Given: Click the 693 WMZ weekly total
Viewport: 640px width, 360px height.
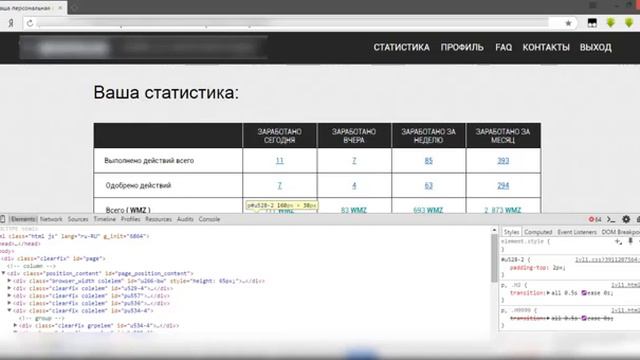Looking at the screenshot, I should 428,210.
